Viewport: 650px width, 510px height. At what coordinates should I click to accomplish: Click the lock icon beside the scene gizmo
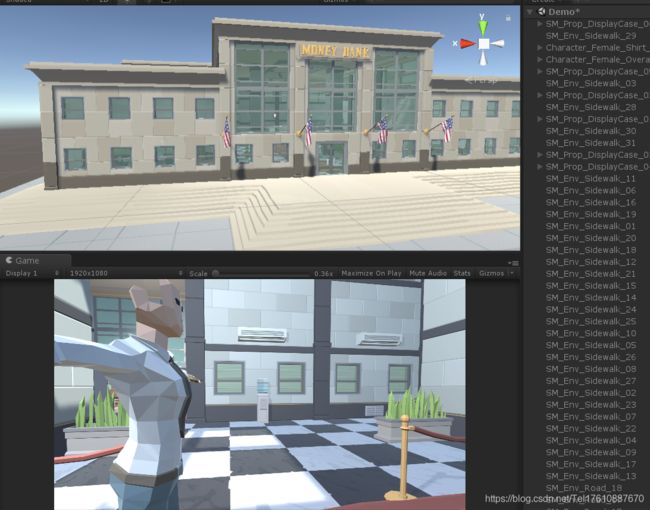[508, 18]
